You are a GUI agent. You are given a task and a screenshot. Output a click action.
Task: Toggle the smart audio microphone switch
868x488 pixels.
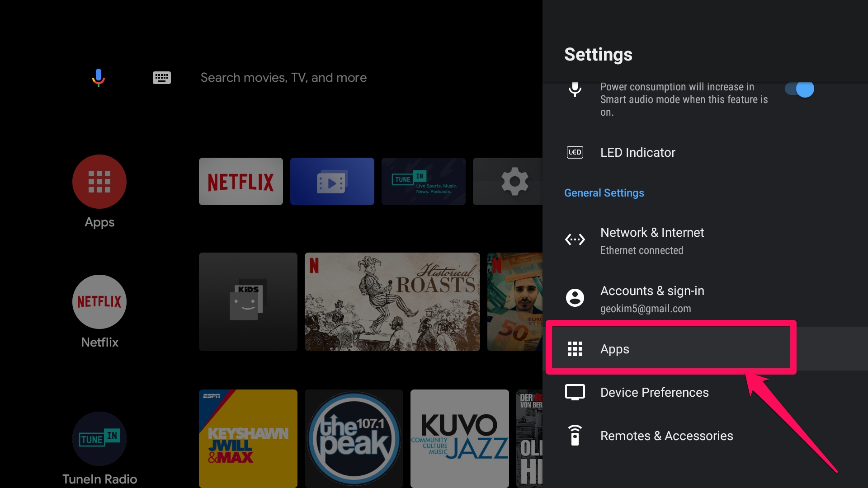(x=799, y=89)
